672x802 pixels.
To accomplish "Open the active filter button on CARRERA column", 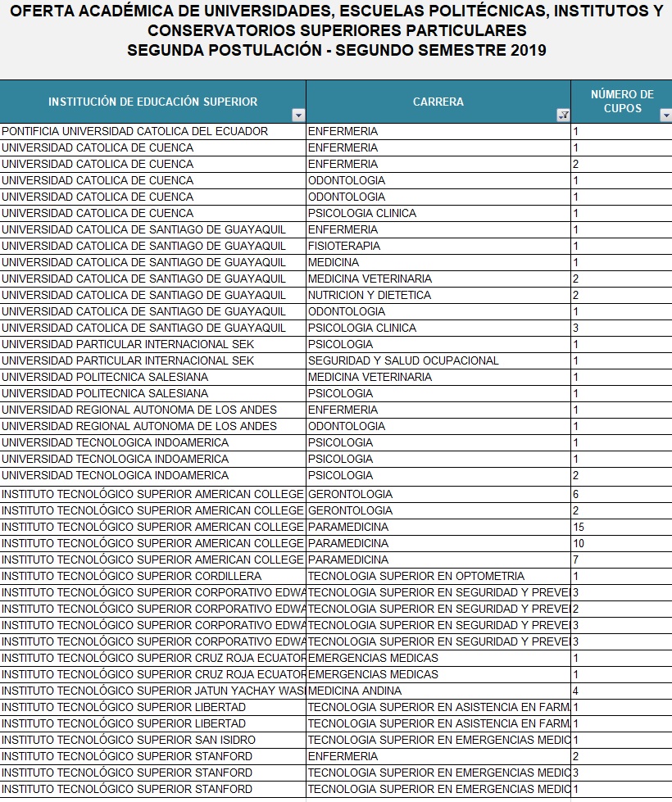I will click(x=563, y=115).
